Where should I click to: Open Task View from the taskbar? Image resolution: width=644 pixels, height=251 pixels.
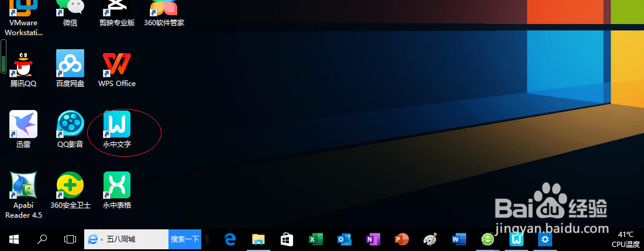coord(70,239)
